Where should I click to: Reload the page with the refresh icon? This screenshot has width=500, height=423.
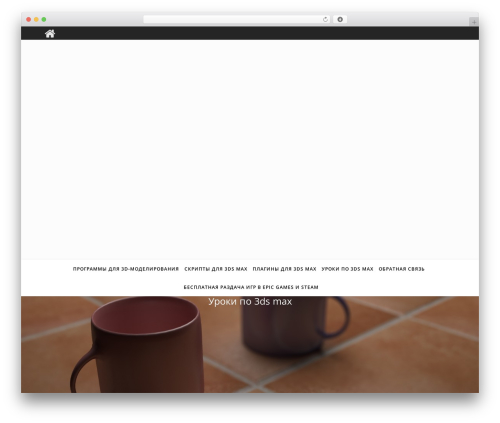tap(325, 19)
